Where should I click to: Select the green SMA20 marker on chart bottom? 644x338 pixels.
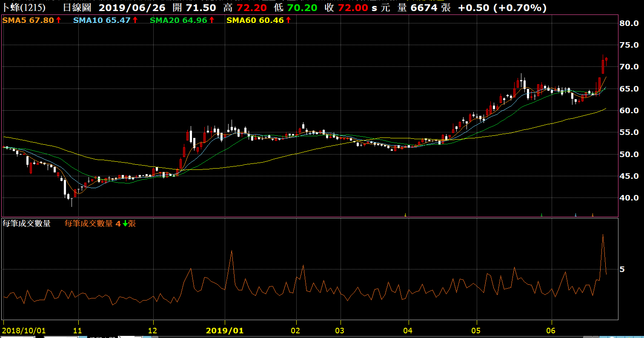click(x=541, y=215)
